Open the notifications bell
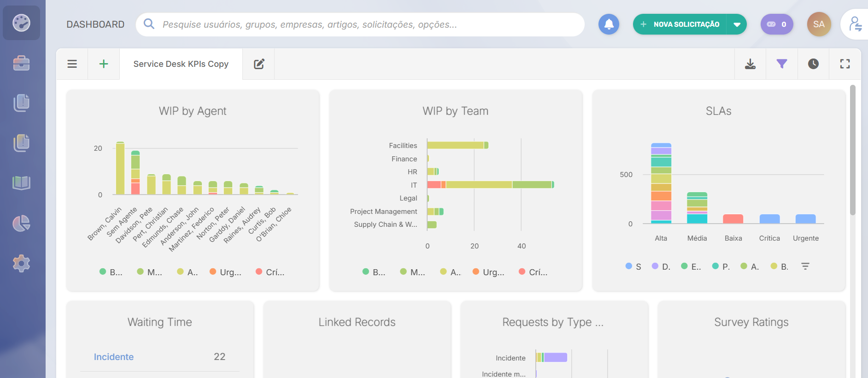 (x=609, y=24)
